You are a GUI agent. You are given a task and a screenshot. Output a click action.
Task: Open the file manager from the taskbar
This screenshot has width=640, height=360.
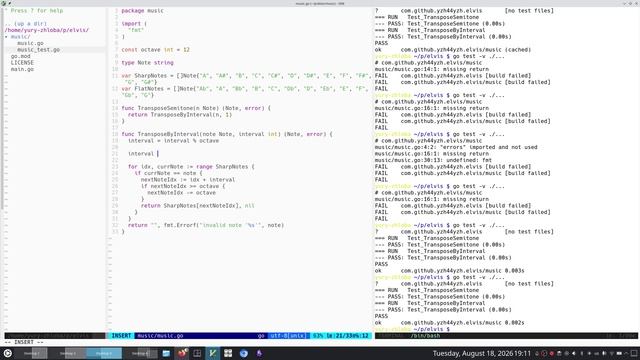coord(166,353)
